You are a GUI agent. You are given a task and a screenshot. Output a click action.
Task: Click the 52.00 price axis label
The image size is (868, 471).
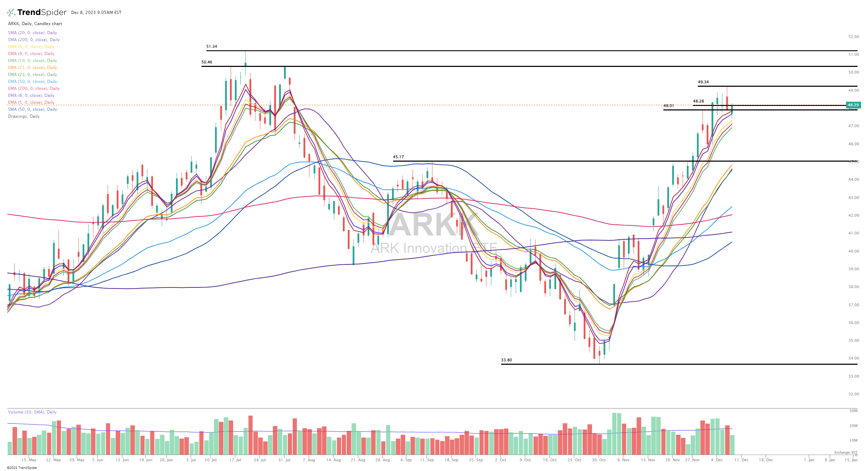coord(854,37)
